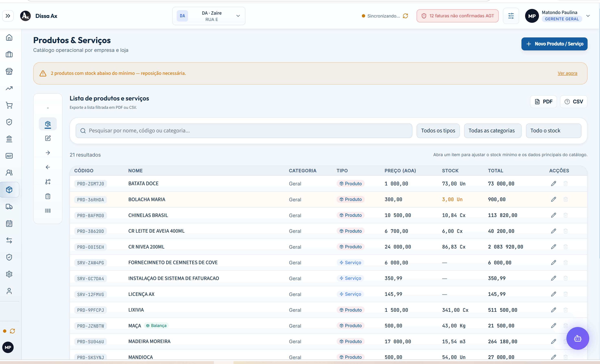Viewport: 600px width, 364px height.
Task: Open the AGT sidebar icon
Action: (x=9, y=156)
